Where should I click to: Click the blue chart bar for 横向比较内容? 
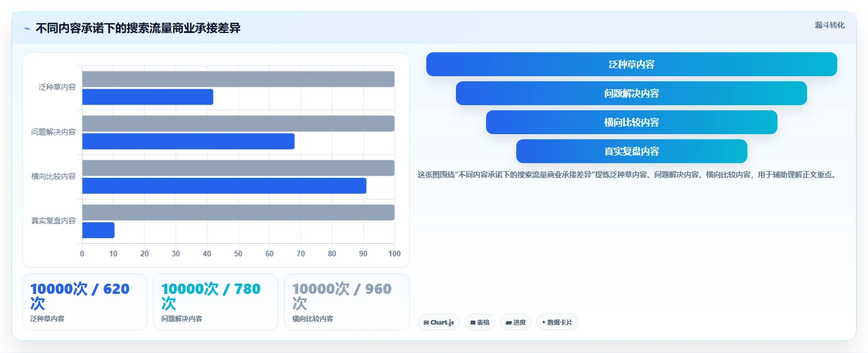[x=224, y=186]
